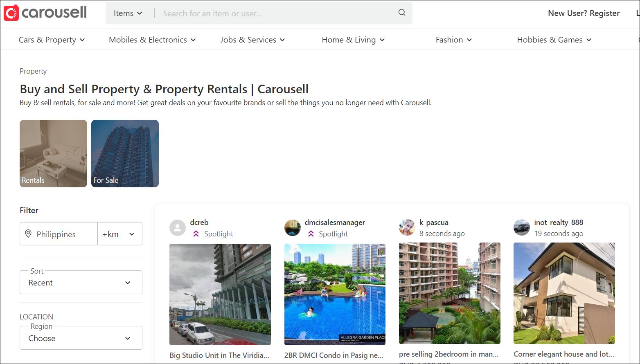The height and width of the screenshot is (364, 640).
Task: Open Jobs & Services menu
Action: (253, 40)
